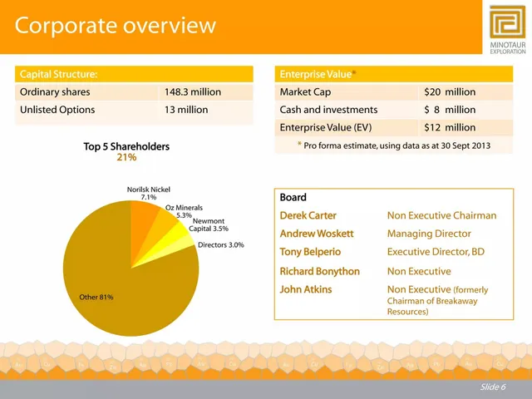This screenshot has width=532, height=399.
Task: Select the 'Top 5 Shareholders' chart title
Action: pyautogui.click(x=126, y=146)
